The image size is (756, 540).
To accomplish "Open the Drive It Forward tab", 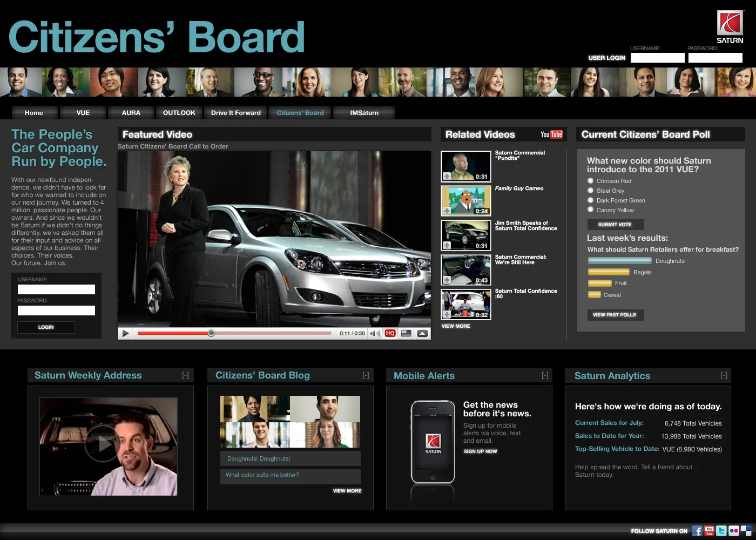I will (x=236, y=113).
